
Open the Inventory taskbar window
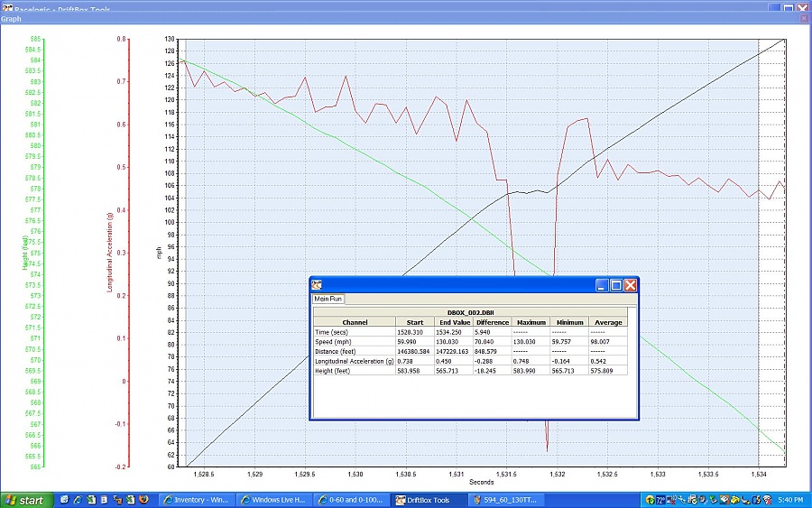click(x=196, y=500)
